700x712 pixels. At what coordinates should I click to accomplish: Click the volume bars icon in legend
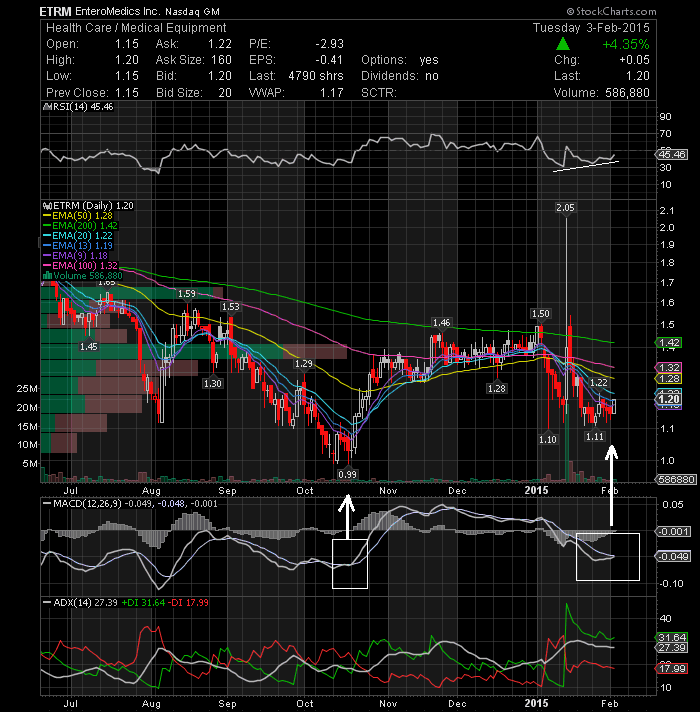47,276
